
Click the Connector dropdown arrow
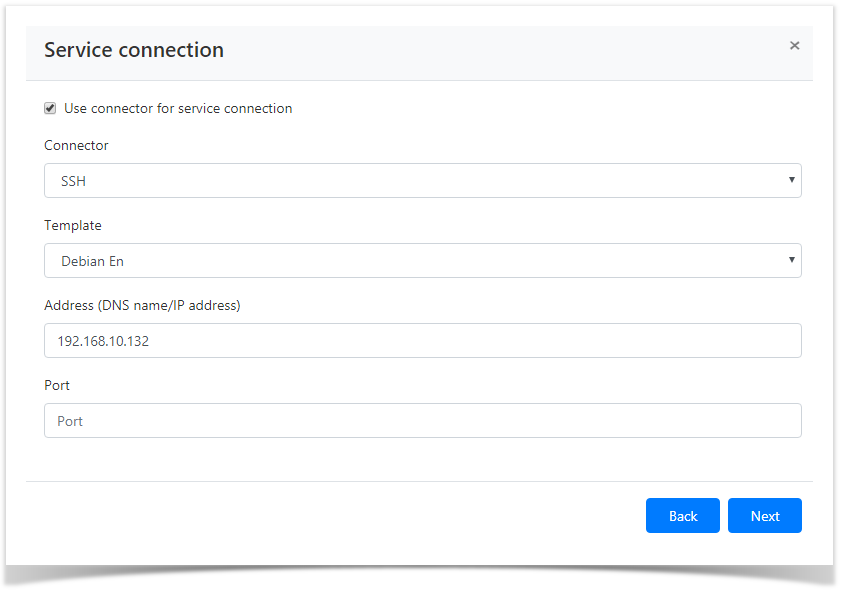(x=791, y=181)
